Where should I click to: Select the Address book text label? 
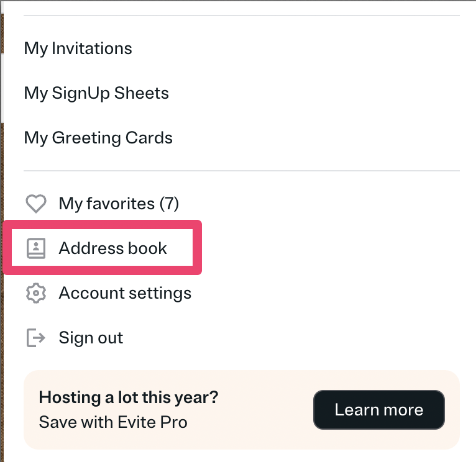pos(112,248)
